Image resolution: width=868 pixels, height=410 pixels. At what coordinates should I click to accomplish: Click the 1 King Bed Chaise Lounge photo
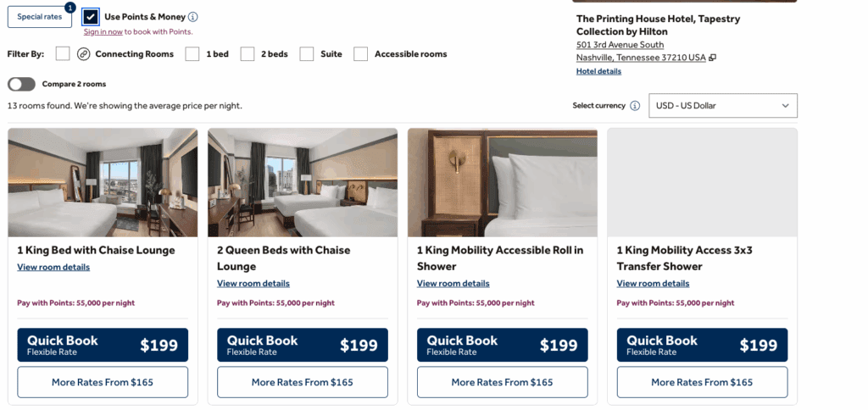pyautogui.click(x=103, y=182)
